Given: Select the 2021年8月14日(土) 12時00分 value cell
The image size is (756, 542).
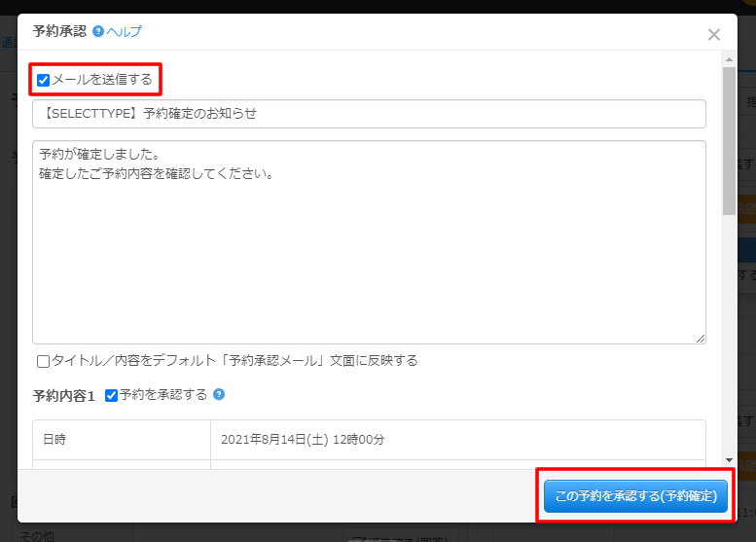Looking at the screenshot, I should [457, 440].
